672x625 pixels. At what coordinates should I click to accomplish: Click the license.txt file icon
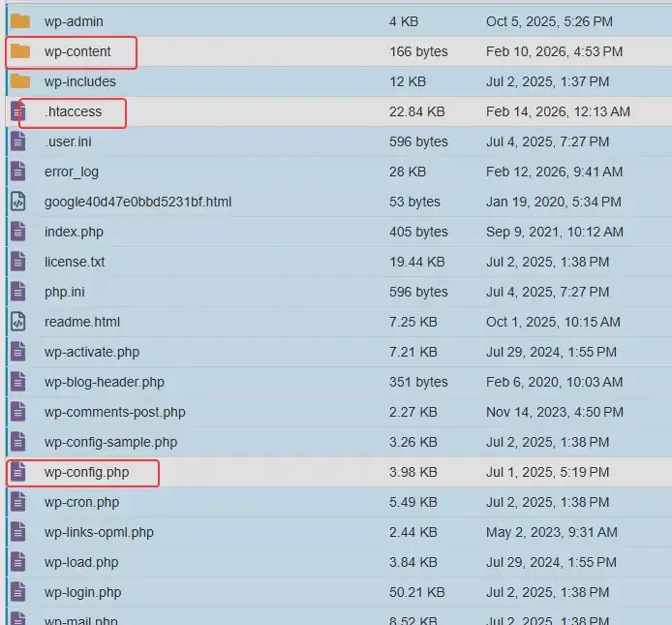coord(18,262)
